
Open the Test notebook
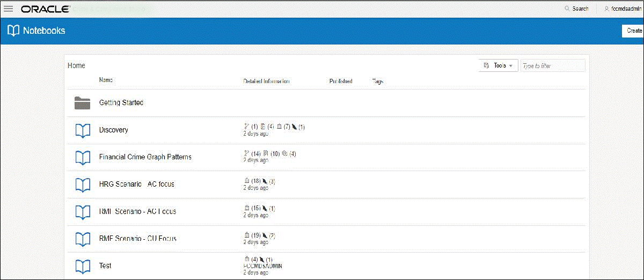[105, 266]
